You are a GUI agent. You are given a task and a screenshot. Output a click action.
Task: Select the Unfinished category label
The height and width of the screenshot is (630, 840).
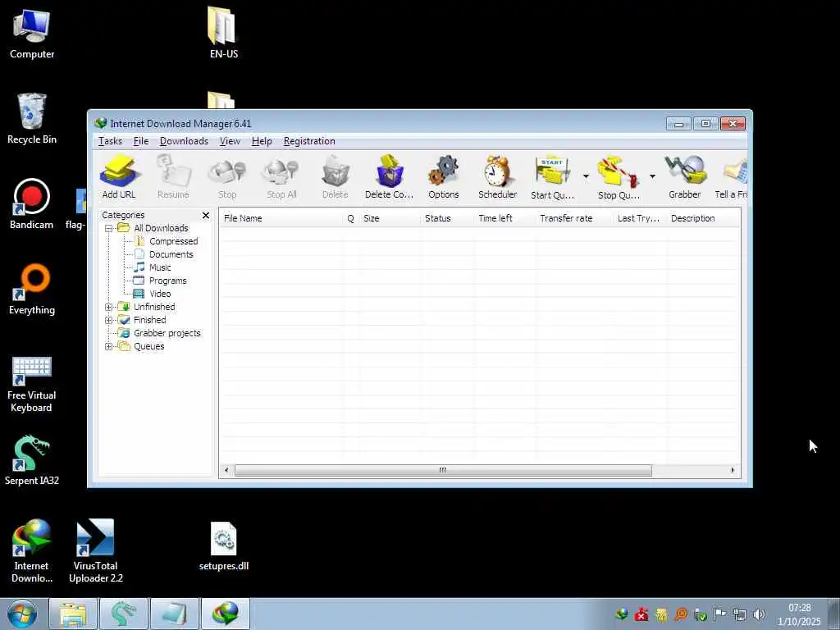153,307
